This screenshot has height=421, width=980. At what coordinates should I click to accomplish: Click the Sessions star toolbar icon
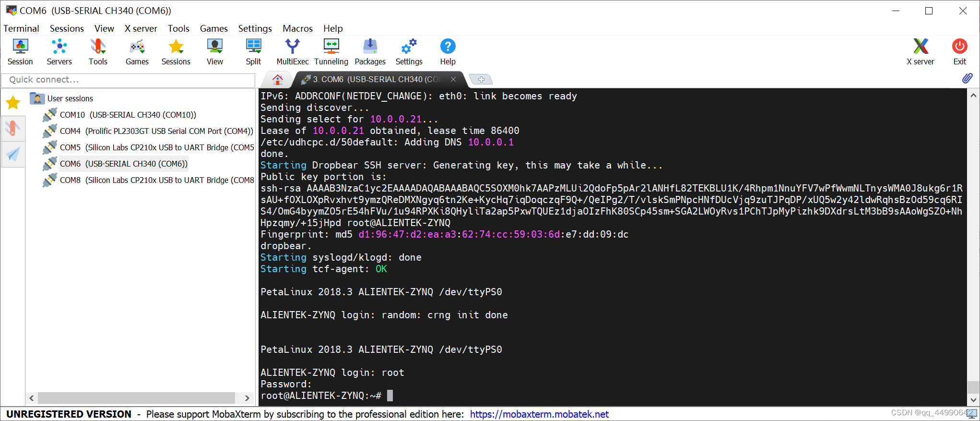click(x=176, y=52)
